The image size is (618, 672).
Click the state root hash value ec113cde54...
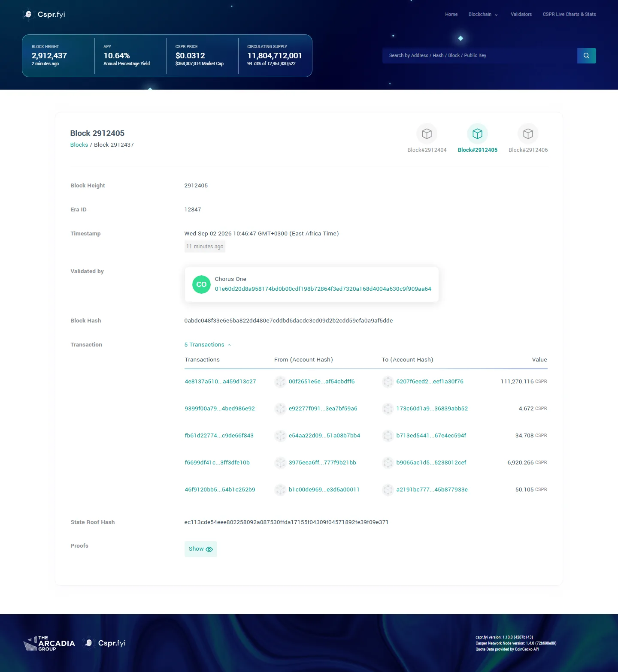pos(286,522)
